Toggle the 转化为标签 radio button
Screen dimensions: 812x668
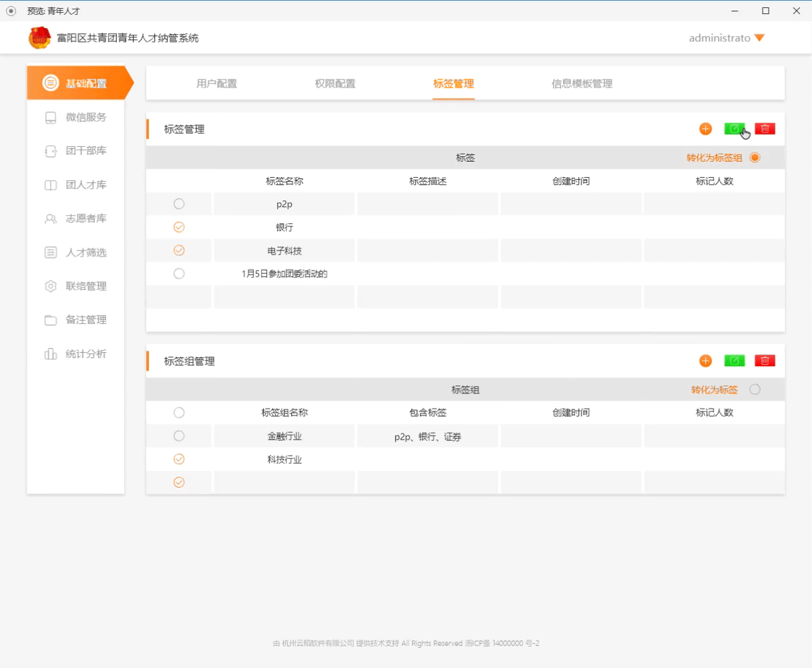coord(755,389)
